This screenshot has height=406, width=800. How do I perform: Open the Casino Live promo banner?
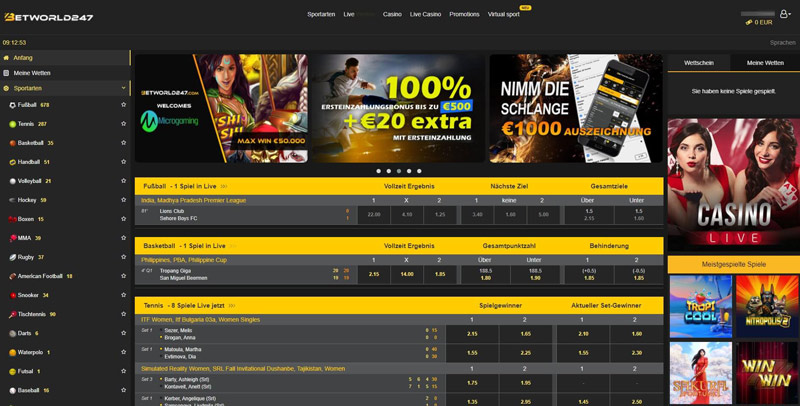tap(734, 185)
